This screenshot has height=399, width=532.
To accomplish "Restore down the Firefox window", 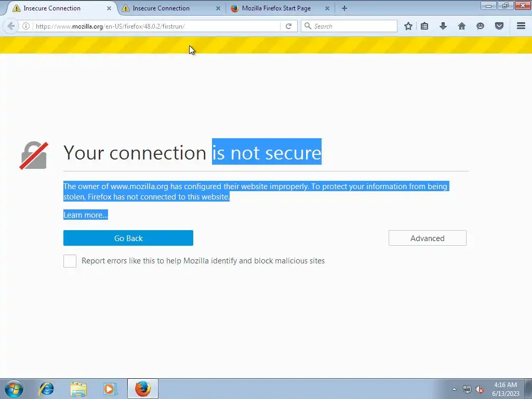I will (505, 5).
